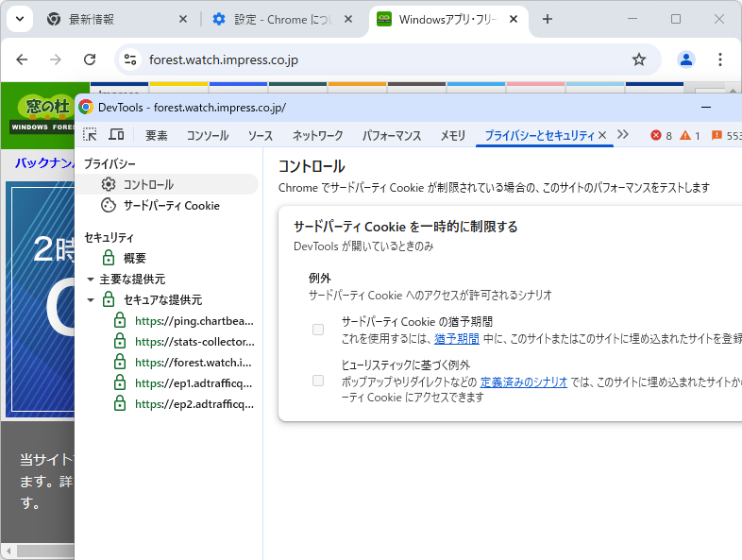Click the lock icon beside 概要
The height and width of the screenshot is (560, 742).
(109, 258)
